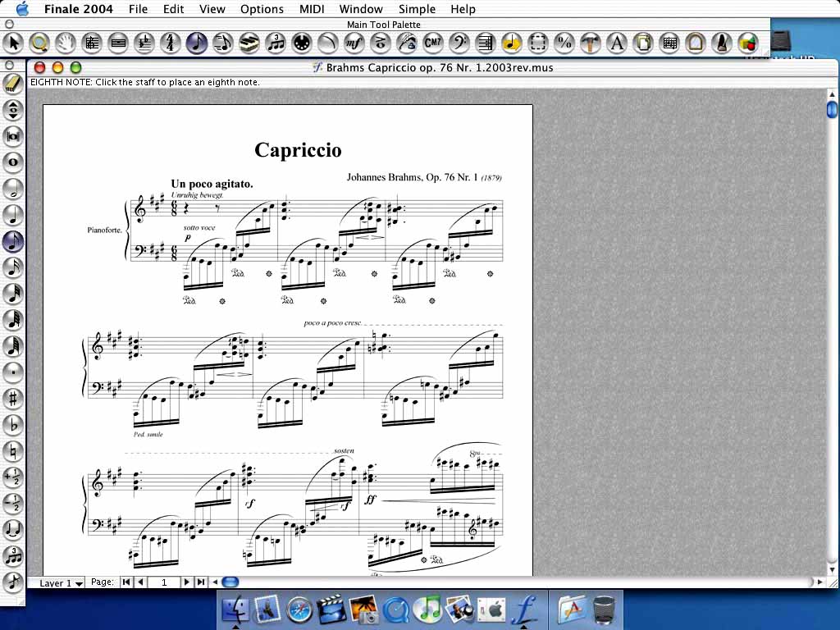Select the Eraser in Simple Entry palette
The image size is (840, 630).
13,84
